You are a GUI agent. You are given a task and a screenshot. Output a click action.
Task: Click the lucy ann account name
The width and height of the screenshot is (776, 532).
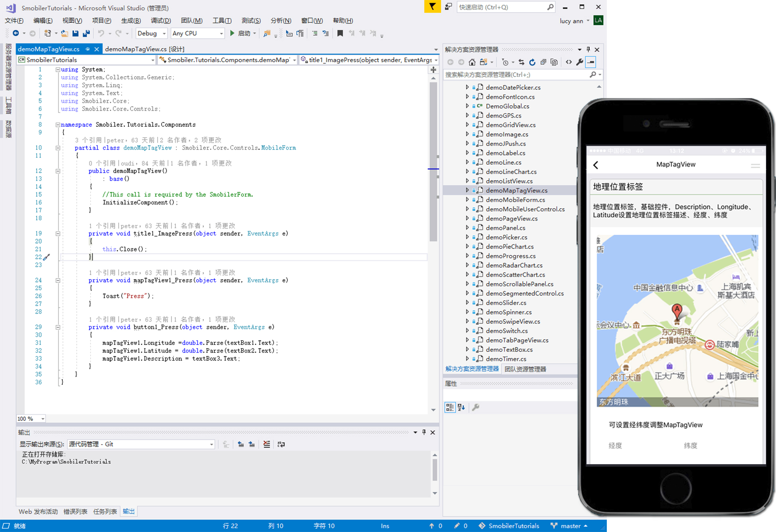pos(571,21)
